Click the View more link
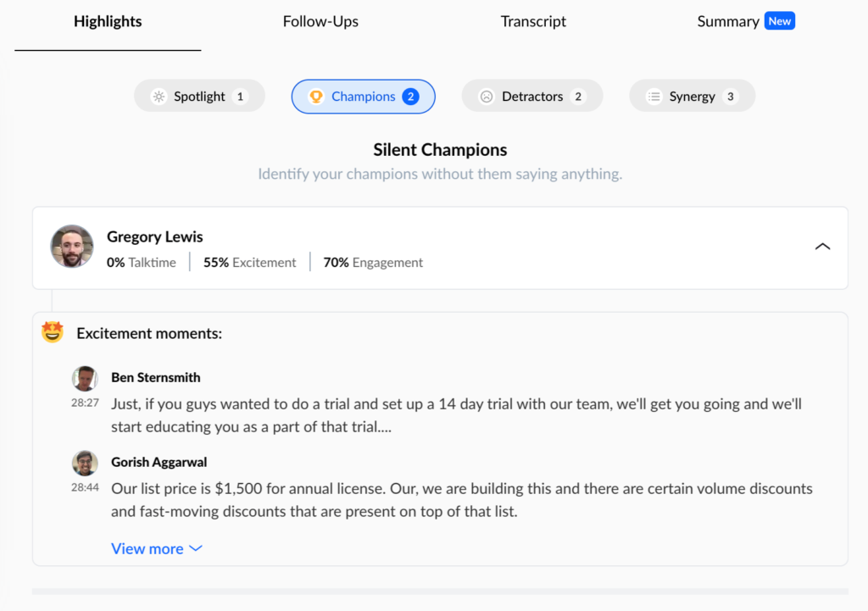 tap(147, 548)
